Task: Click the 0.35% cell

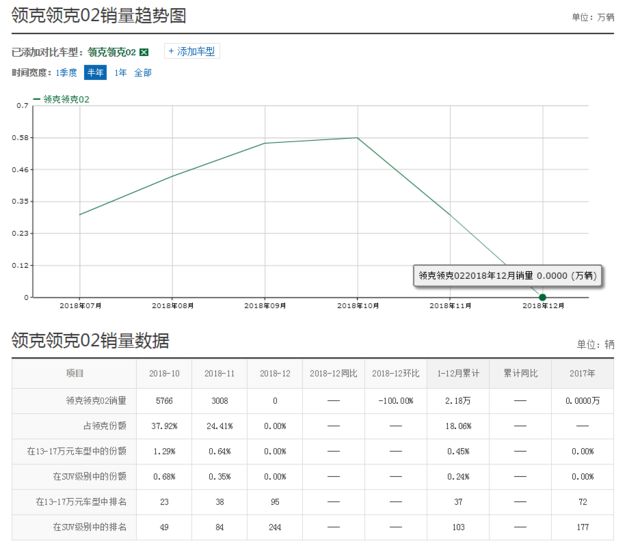Action: 220,477
